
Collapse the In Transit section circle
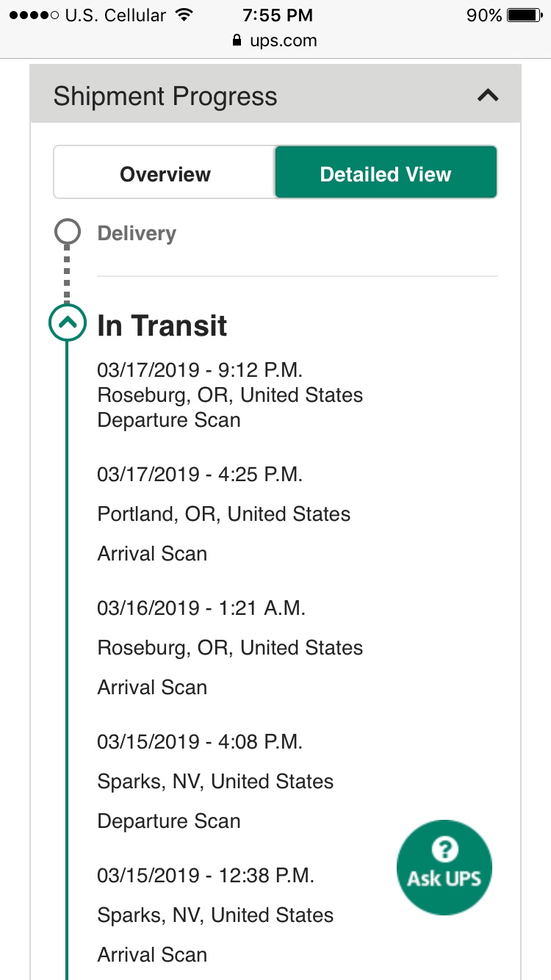point(67,323)
